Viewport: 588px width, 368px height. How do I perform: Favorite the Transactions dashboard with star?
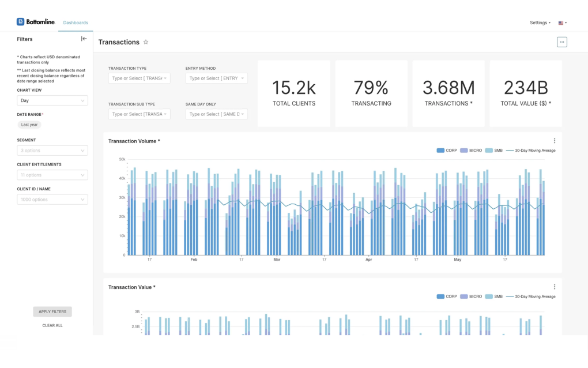click(x=146, y=42)
